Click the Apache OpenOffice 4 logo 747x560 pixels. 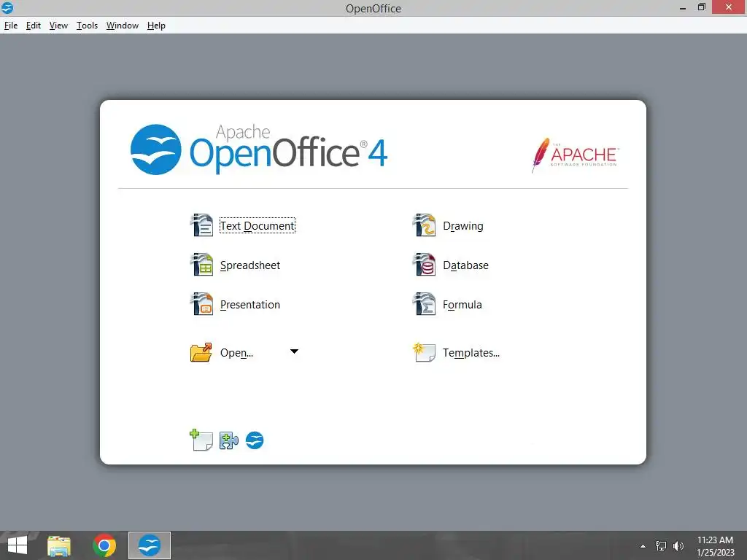coord(259,149)
